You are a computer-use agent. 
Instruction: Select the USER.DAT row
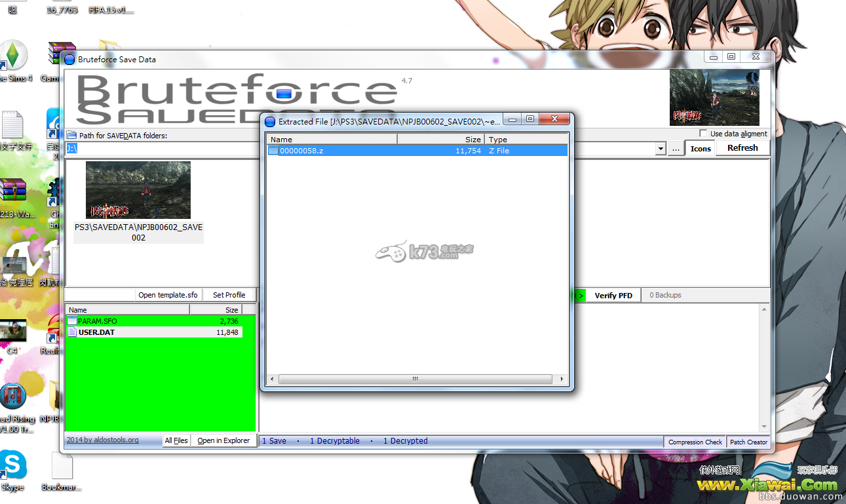(x=154, y=332)
